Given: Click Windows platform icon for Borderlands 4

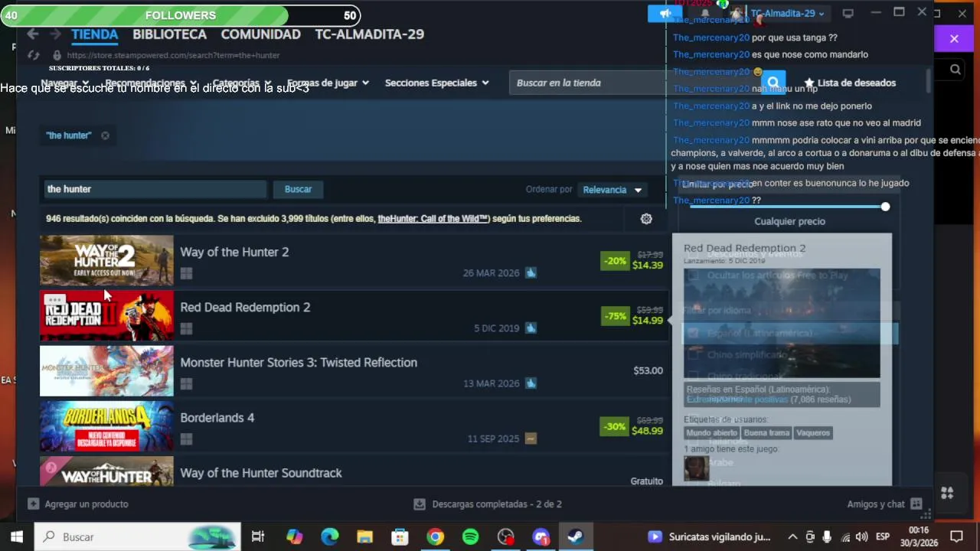Looking at the screenshot, I should pyautogui.click(x=186, y=439).
